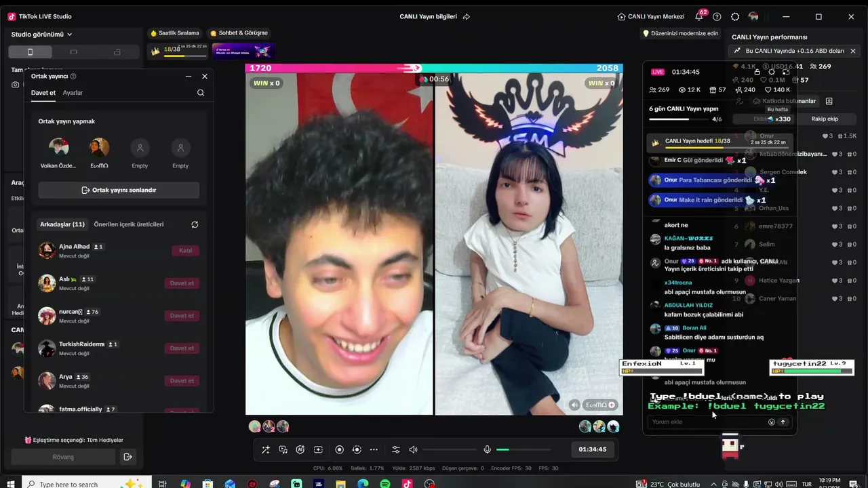Click the chat comment input field

[x=707, y=422]
